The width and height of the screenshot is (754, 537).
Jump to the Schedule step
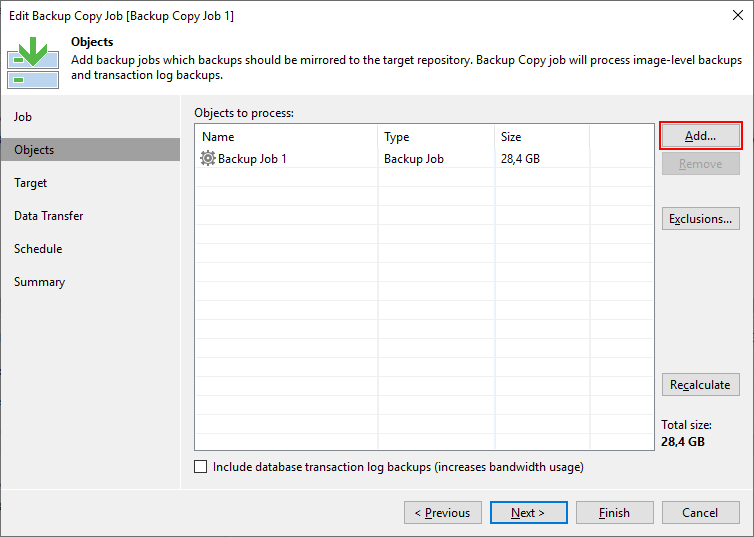pos(38,249)
